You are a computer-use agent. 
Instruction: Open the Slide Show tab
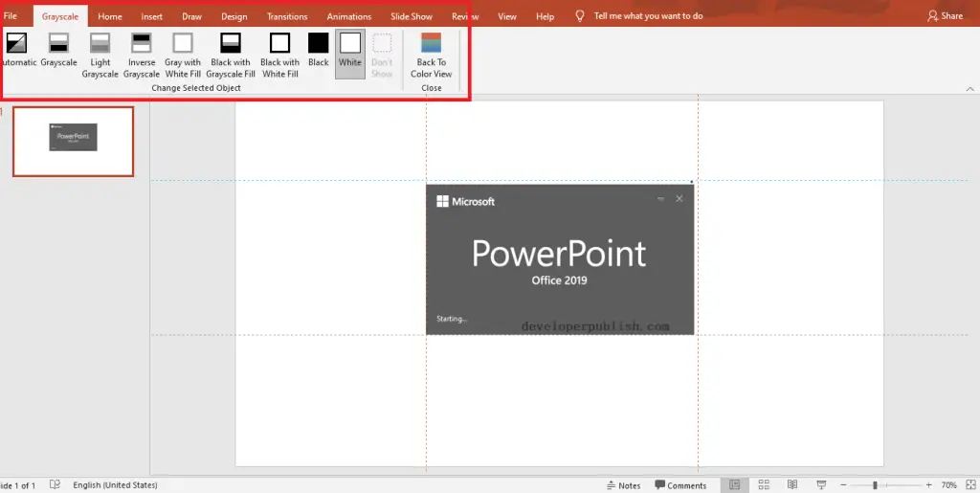click(x=412, y=16)
